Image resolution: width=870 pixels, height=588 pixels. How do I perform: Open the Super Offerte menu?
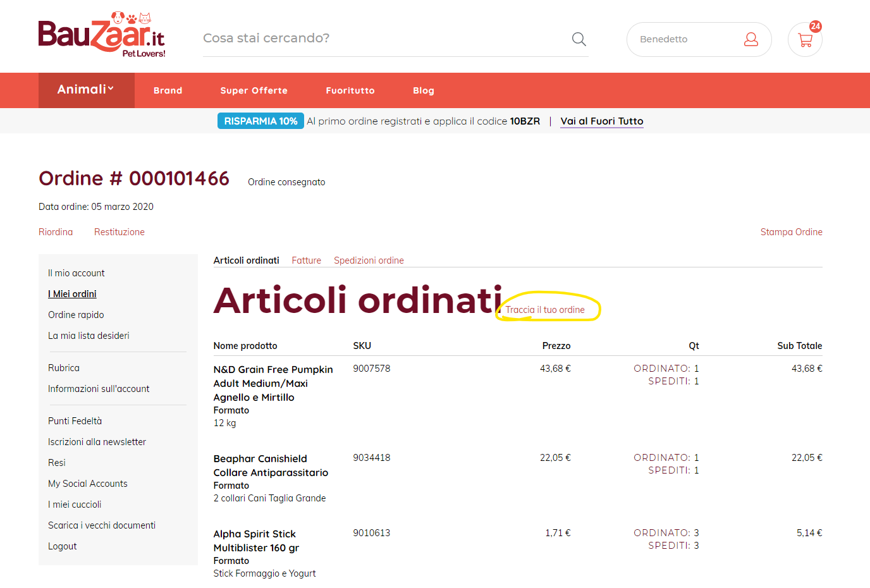click(254, 90)
